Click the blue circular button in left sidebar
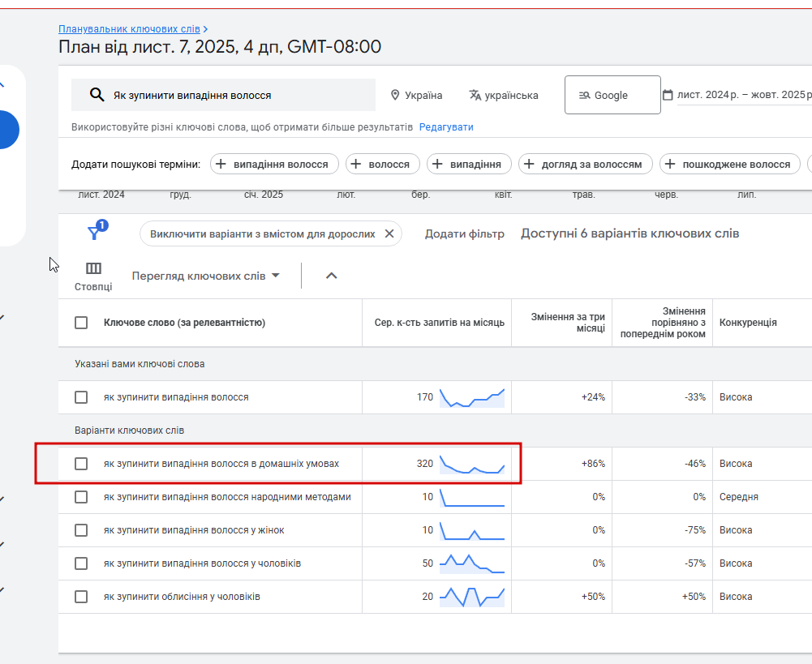The image size is (812, 664). point(7,130)
